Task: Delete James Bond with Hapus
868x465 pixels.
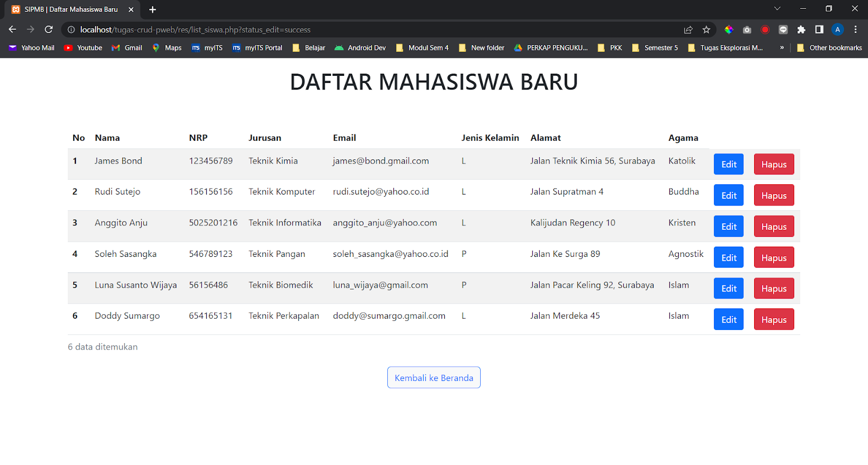Action: point(774,164)
